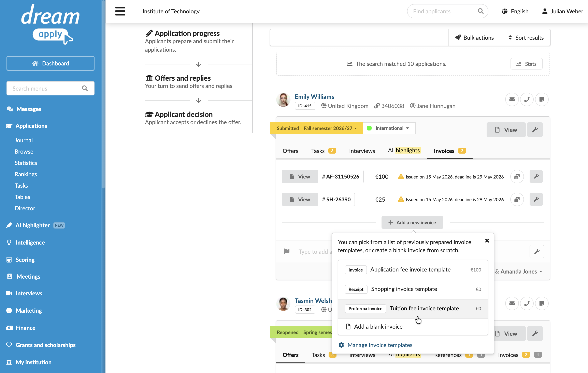
Task: Select Add a blank invoice
Action: (x=413, y=327)
